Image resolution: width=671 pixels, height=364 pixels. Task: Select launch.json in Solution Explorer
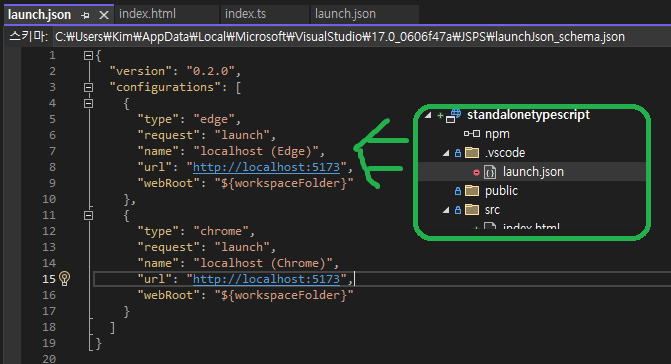coord(533,172)
